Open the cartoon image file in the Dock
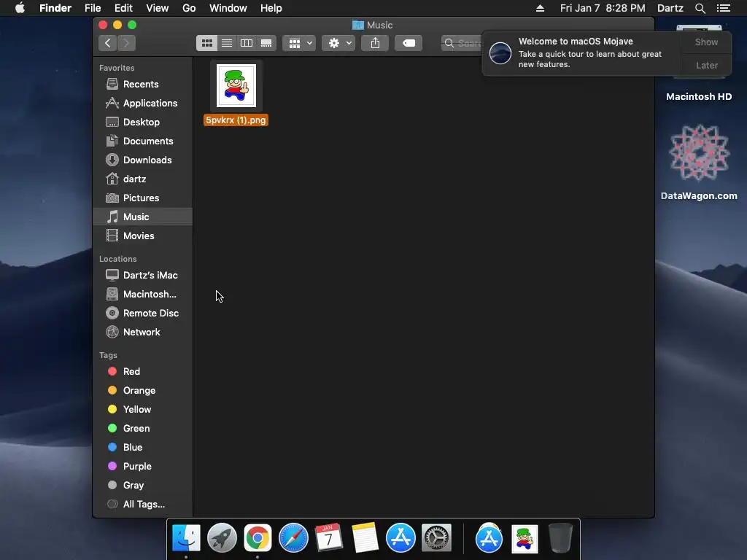 click(525, 539)
